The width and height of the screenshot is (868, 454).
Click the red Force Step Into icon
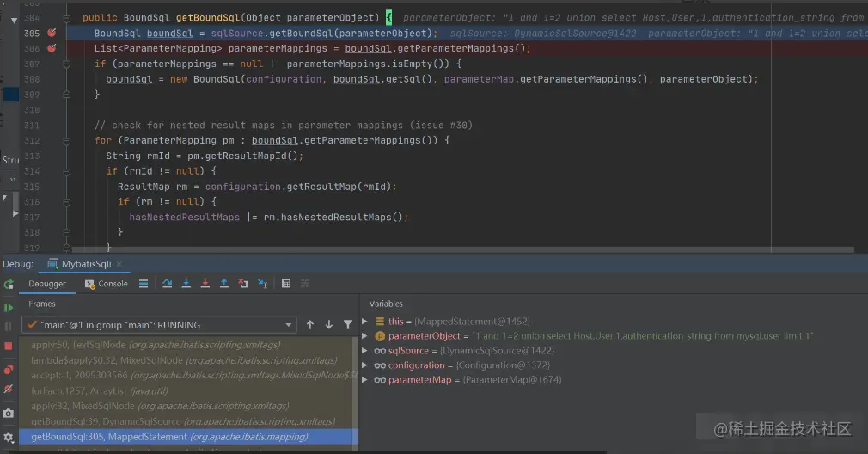(x=205, y=284)
